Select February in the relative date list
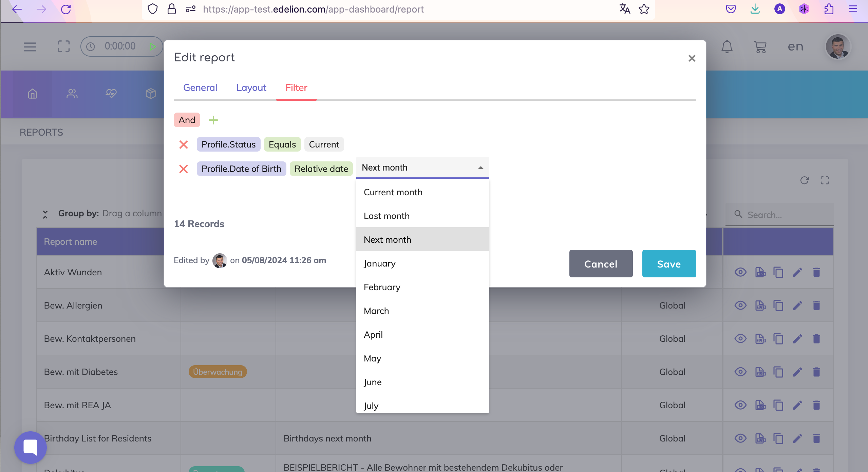The width and height of the screenshot is (868, 472). pos(382,287)
